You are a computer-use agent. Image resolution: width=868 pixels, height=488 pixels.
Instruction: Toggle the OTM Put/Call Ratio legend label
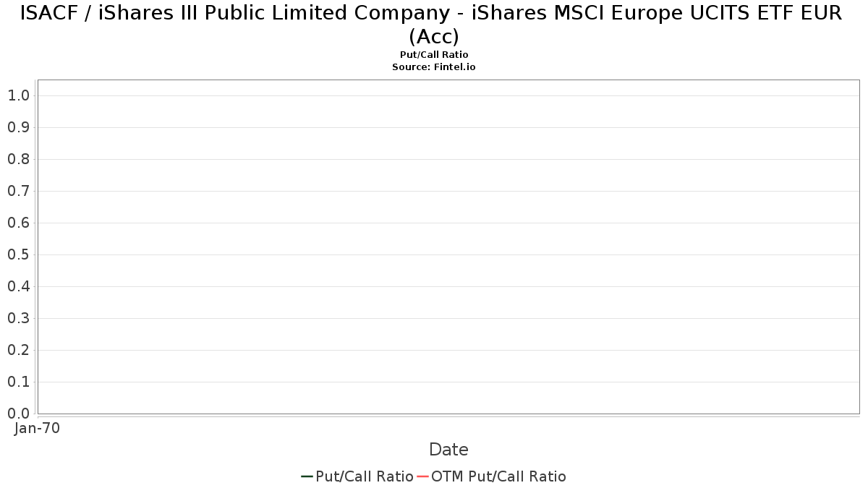(498, 476)
